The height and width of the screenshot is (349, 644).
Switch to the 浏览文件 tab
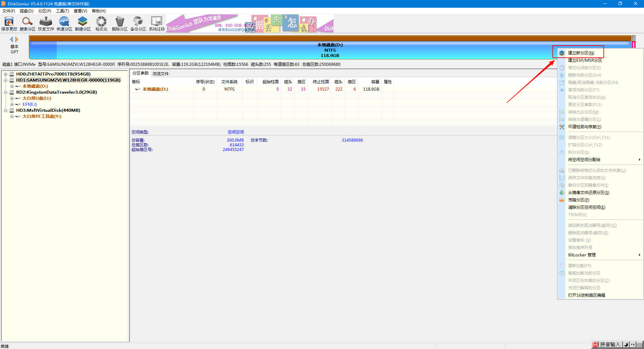pos(161,73)
